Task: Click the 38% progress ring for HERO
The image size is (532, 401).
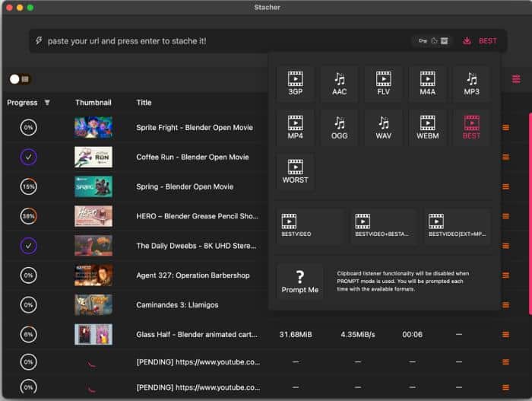Action: [28, 216]
